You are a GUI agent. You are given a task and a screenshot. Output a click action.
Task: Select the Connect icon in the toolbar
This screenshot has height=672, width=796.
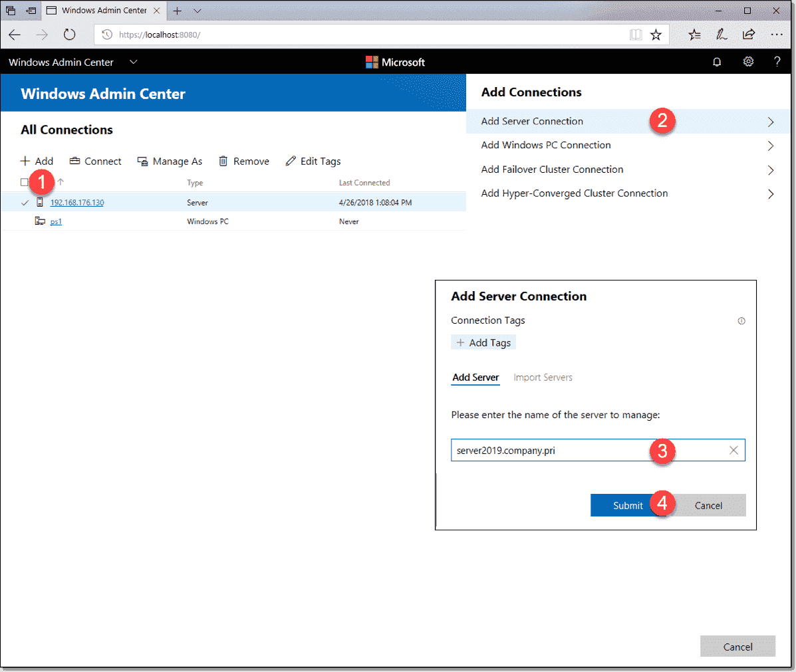click(75, 161)
